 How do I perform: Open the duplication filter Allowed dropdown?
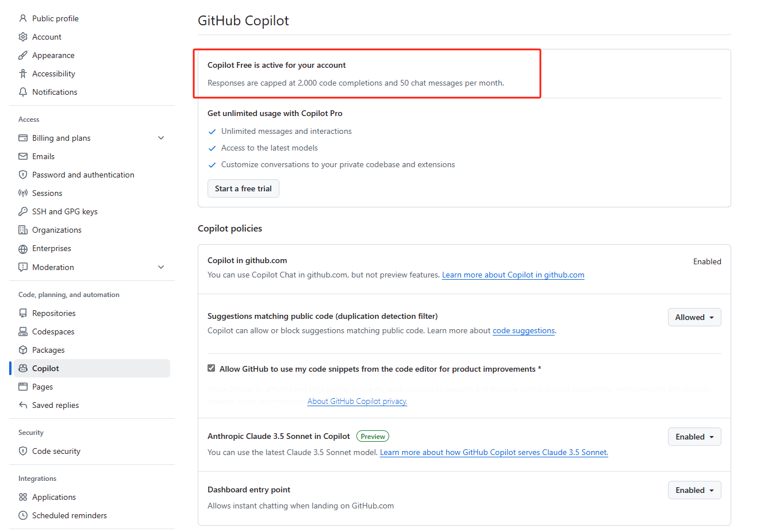[694, 317]
